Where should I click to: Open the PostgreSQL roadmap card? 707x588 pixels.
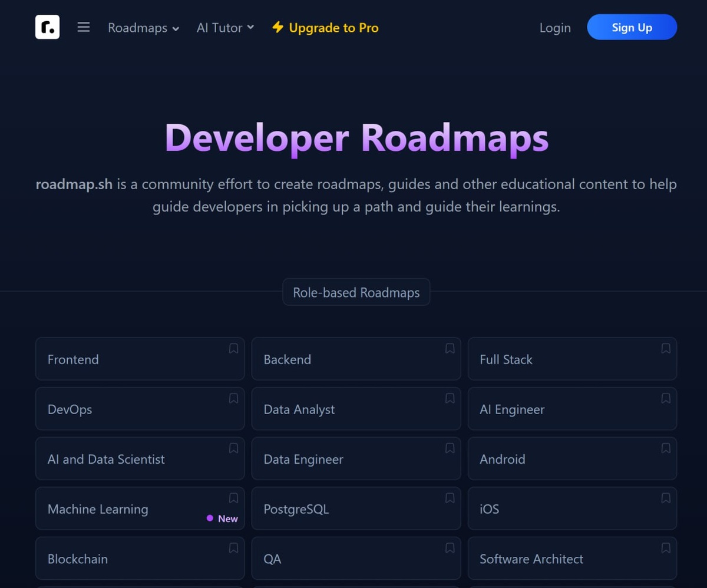pyautogui.click(x=356, y=508)
